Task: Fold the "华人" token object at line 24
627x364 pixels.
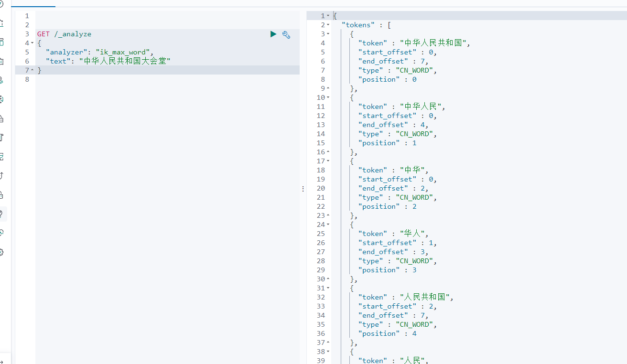Action: [x=328, y=225]
